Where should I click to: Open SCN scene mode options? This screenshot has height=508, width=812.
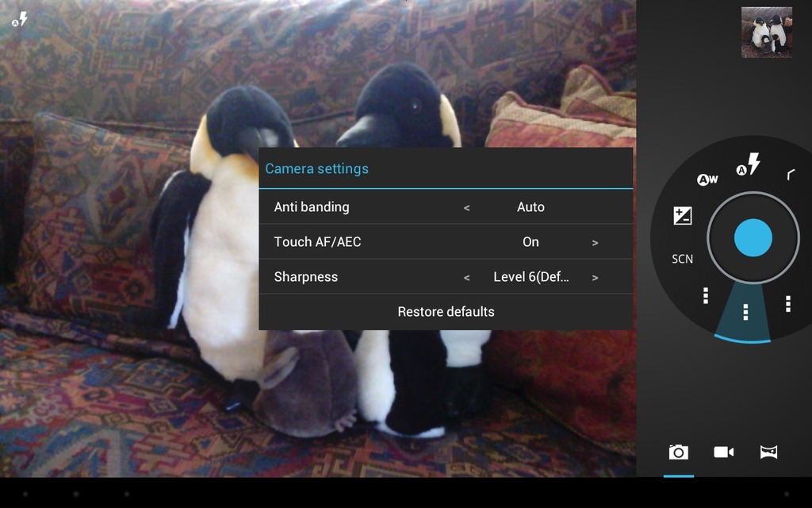(x=682, y=259)
